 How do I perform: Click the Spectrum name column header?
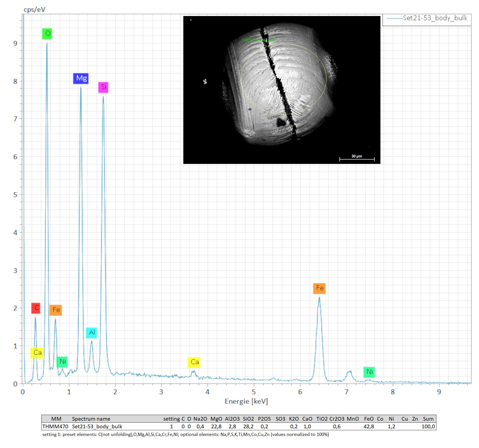[91, 419]
